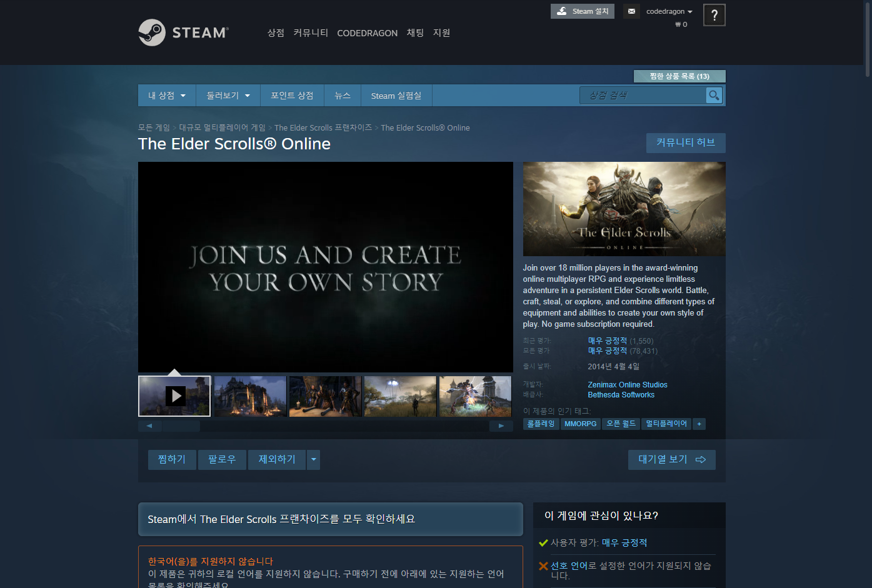
Task: Click the plus button to add tags
Action: 699,424
